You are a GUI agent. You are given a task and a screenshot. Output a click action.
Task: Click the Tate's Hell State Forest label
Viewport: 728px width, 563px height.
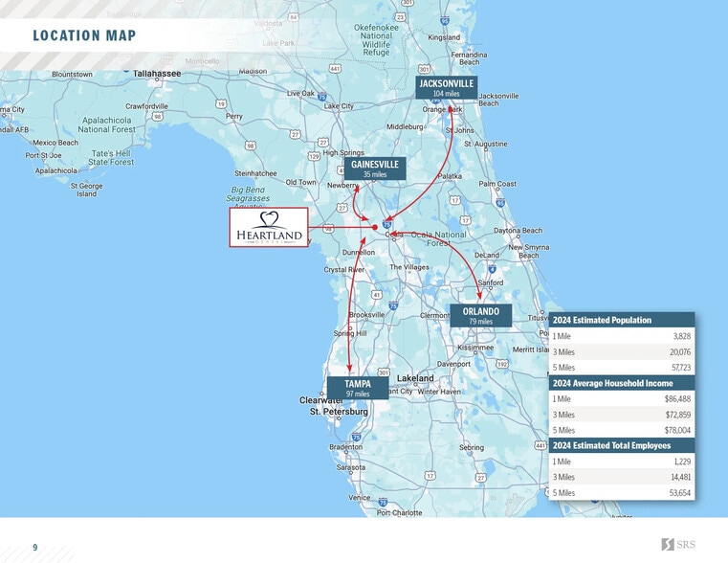(x=111, y=157)
